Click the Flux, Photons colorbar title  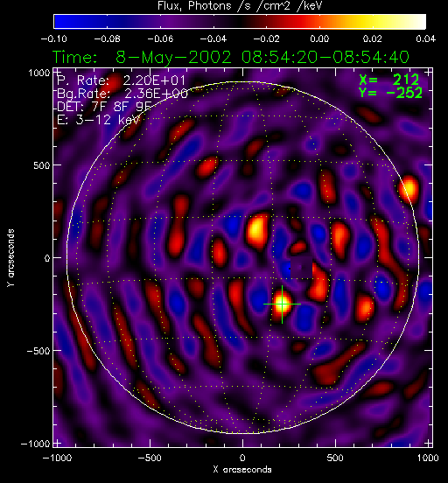240,5
